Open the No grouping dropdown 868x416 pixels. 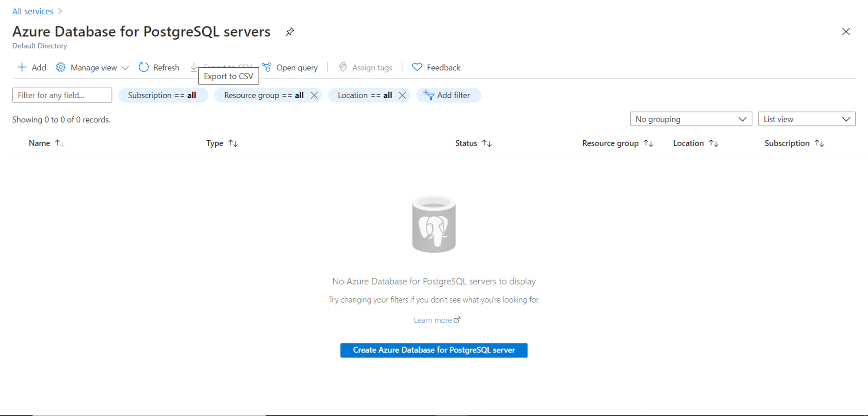click(691, 119)
